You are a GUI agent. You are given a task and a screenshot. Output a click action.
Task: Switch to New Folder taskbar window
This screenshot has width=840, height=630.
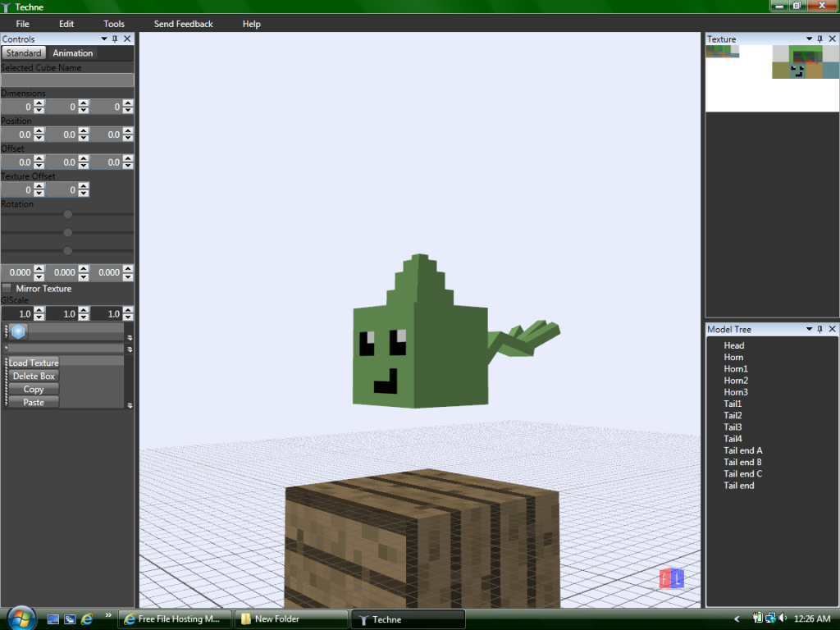coord(291,619)
